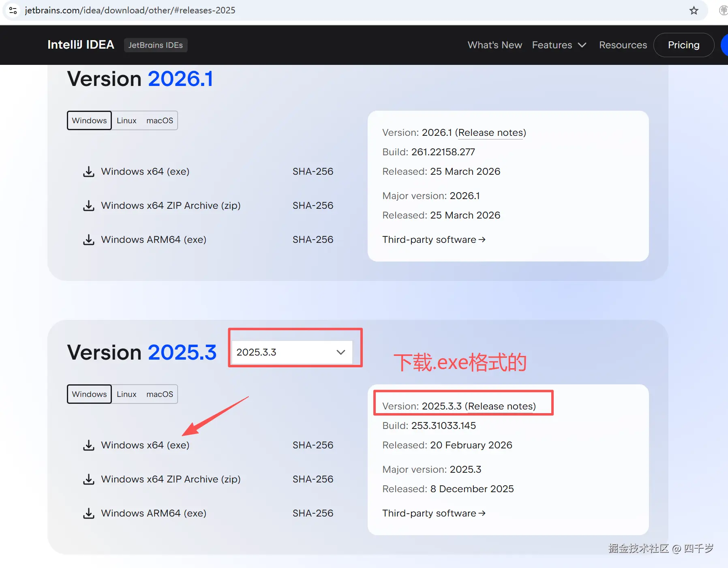The width and height of the screenshot is (728, 568).
Task: View SHA-256 for 2025.3 Windows x64 exe
Action: coord(313,445)
